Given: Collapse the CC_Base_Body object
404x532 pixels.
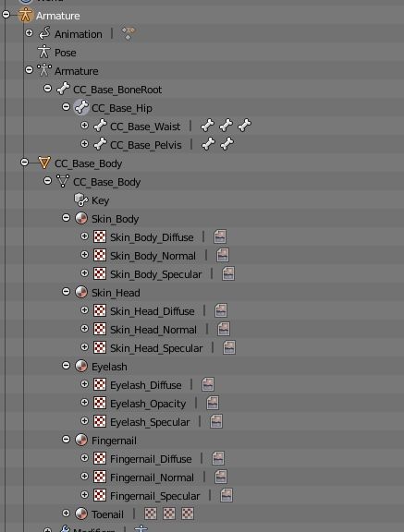Looking at the screenshot, I should 24,163.
